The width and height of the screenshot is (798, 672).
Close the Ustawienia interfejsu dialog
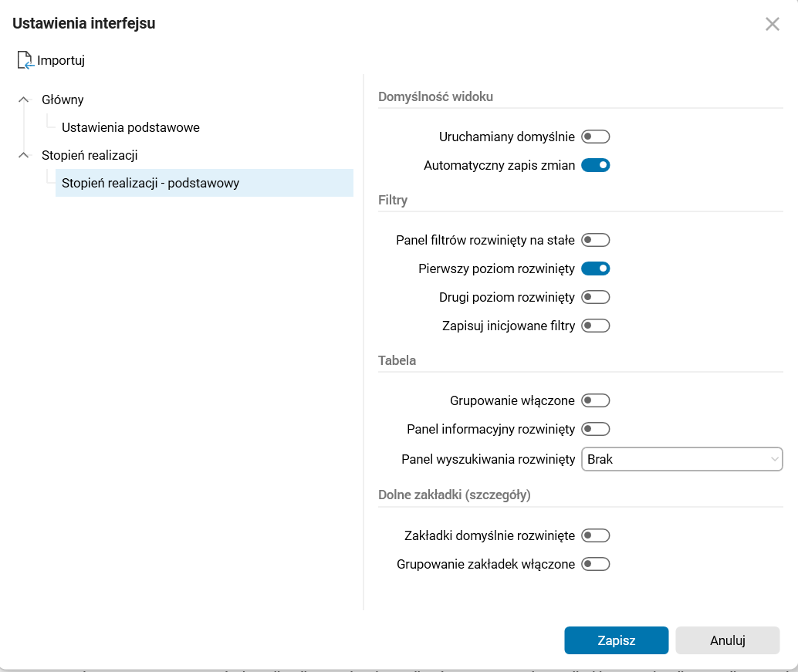click(x=773, y=24)
